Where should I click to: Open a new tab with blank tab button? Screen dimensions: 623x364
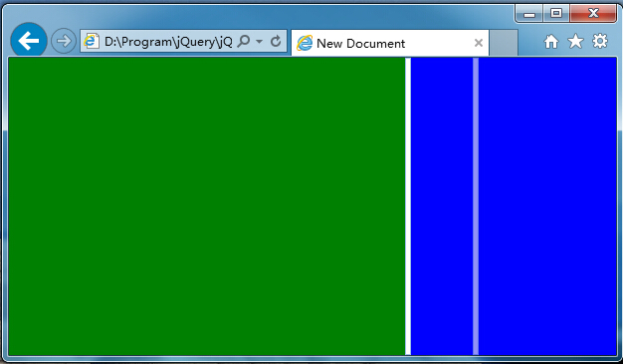504,43
